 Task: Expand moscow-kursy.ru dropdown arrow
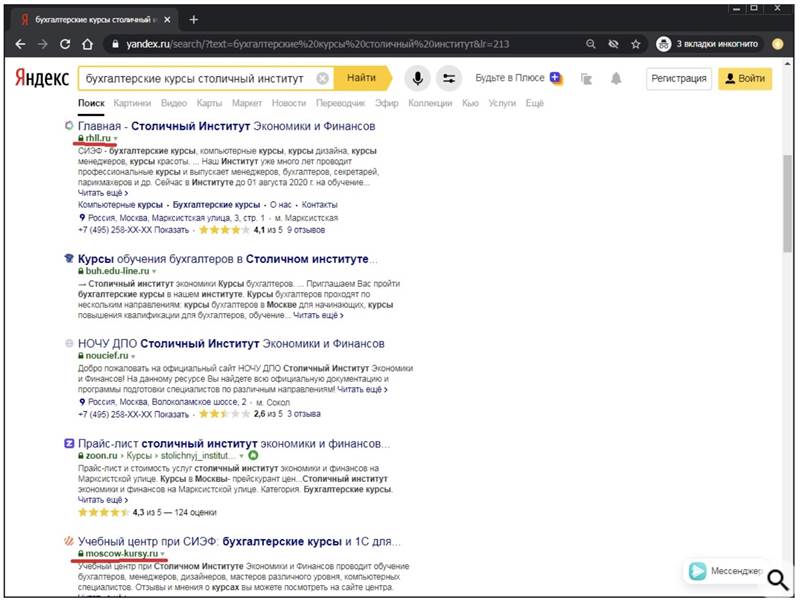coord(163,554)
